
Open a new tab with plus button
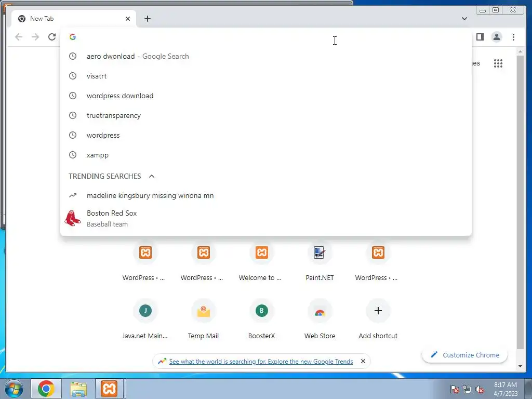[x=147, y=19]
